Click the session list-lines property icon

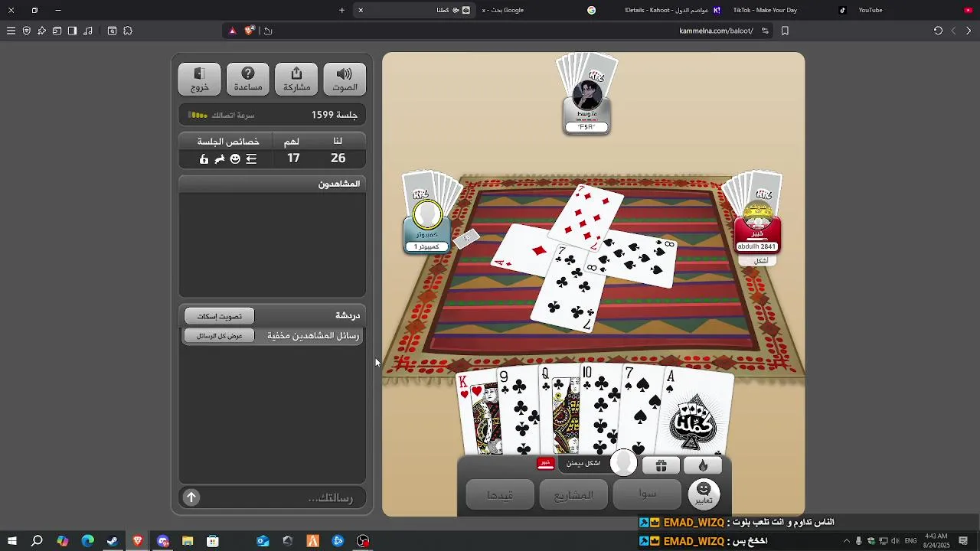point(251,159)
